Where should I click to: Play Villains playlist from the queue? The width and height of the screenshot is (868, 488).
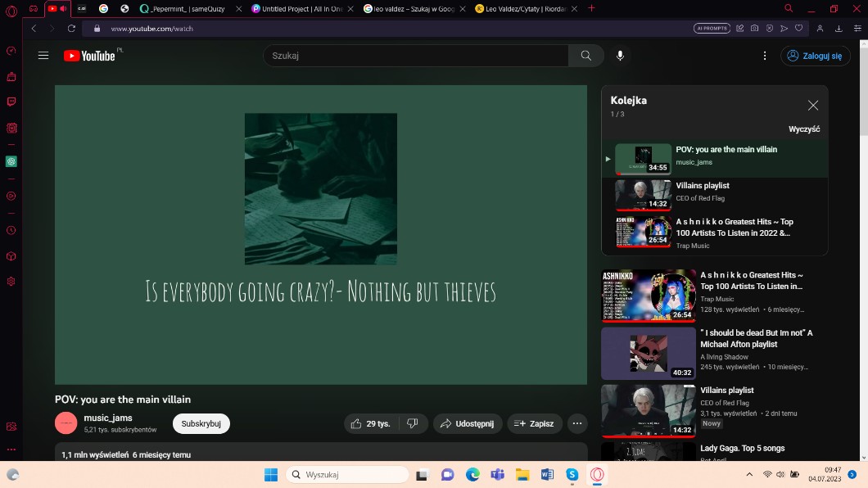703,186
